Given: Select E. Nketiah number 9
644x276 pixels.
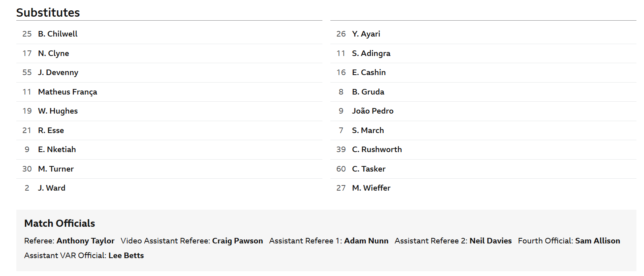Looking at the screenshot, I should (169, 150).
